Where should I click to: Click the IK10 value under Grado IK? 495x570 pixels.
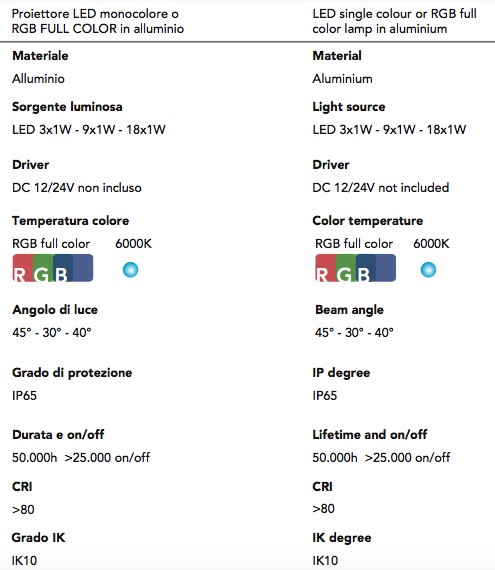24,561
